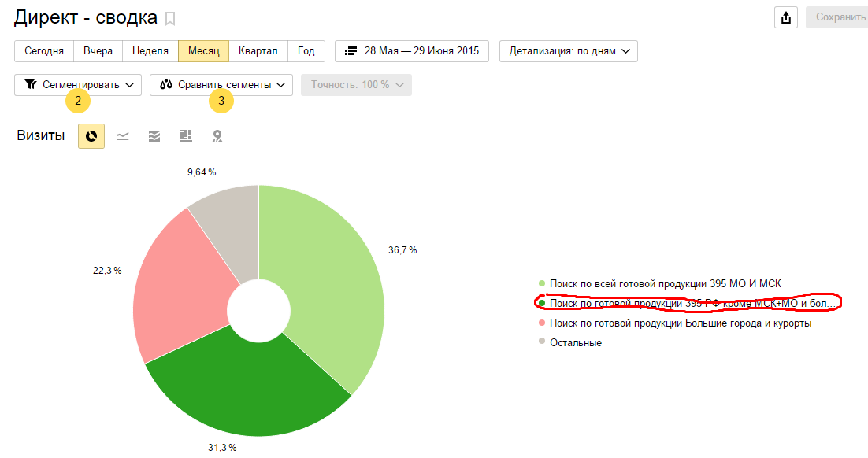The height and width of the screenshot is (458, 868).
Task: Select the Неделя period tab
Action: click(x=150, y=51)
